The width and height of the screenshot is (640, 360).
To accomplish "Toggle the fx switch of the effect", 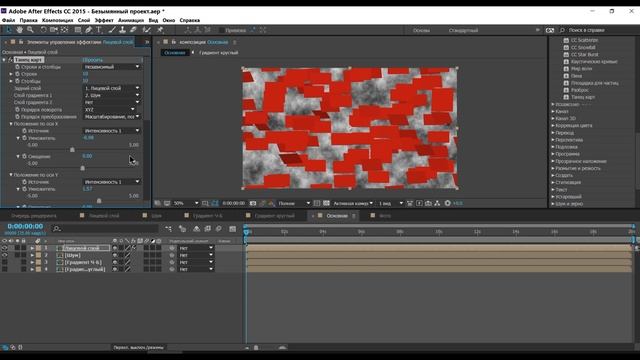I will [x=11, y=60].
